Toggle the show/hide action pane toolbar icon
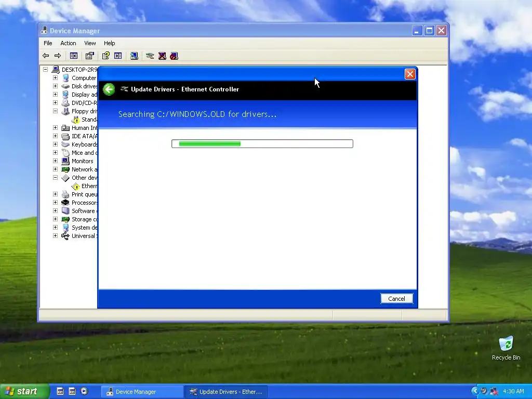 tap(118, 56)
